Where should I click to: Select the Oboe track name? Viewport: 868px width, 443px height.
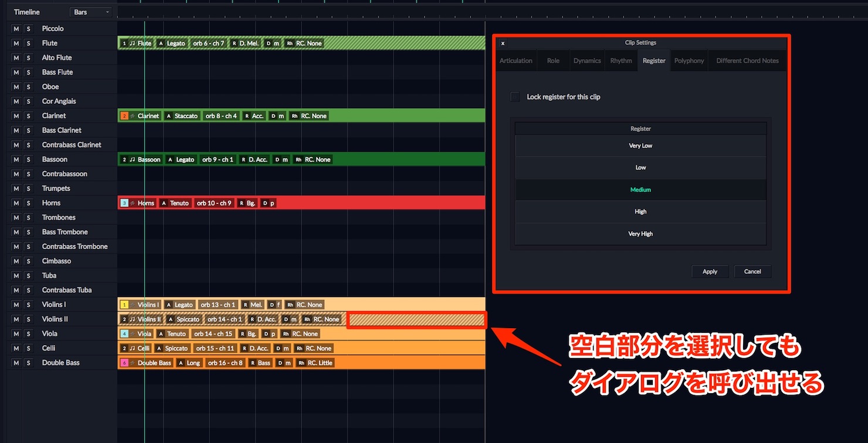(x=50, y=87)
